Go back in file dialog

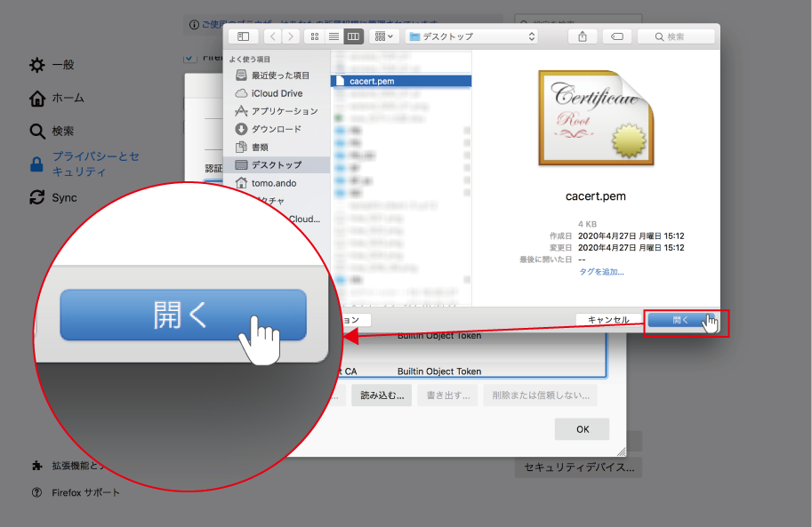[x=273, y=36]
